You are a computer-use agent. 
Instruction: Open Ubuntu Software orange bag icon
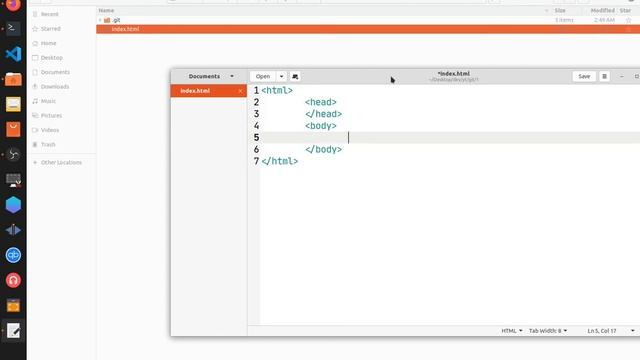[13, 129]
